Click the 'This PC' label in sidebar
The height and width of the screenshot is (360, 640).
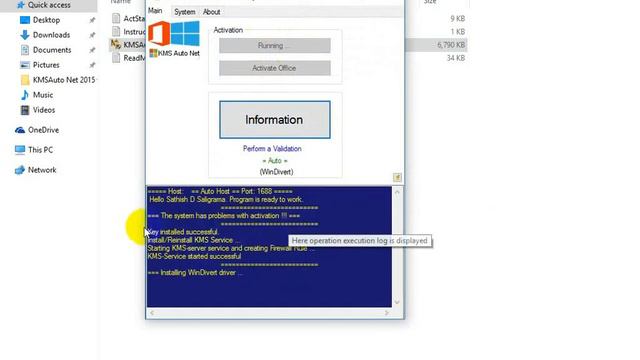click(x=40, y=150)
